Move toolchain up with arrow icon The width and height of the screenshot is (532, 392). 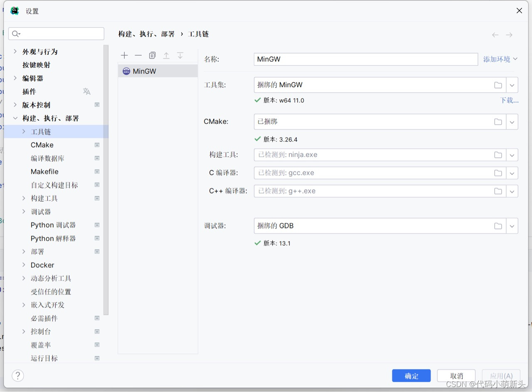click(x=166, y=55)
